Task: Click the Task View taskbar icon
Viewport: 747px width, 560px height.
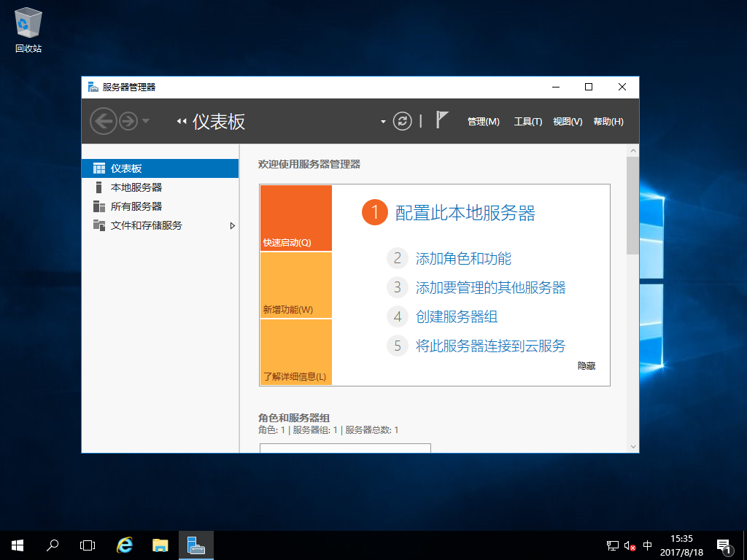Action: [x=88, y=545]
